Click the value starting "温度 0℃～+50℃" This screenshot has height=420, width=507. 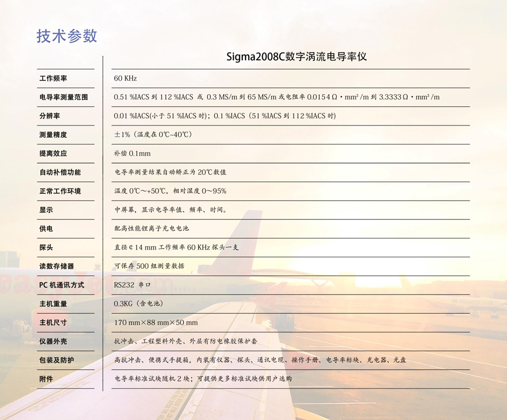click(170, 191)
